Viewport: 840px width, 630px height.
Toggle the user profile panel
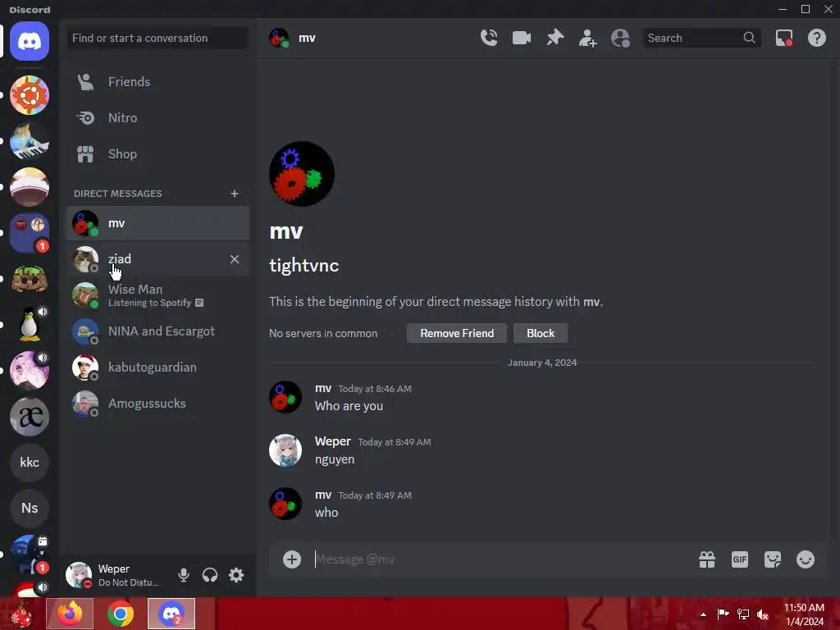click(x=620, y=38)
